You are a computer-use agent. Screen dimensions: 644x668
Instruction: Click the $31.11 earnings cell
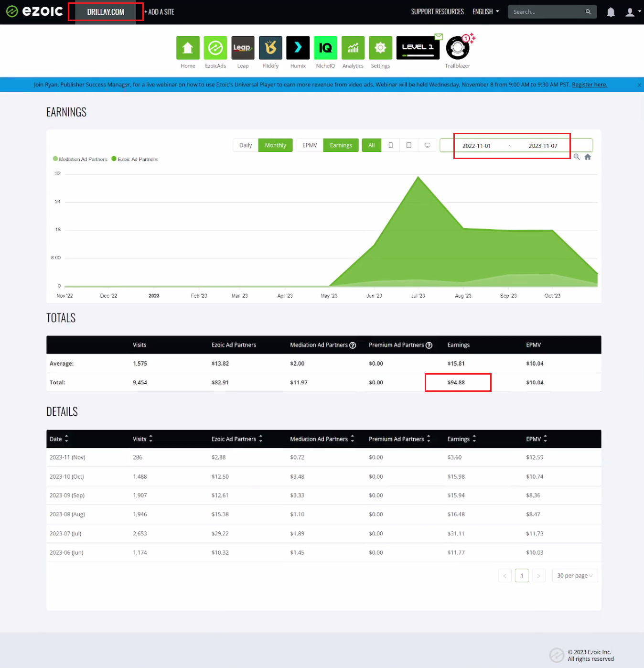point(456,534)
